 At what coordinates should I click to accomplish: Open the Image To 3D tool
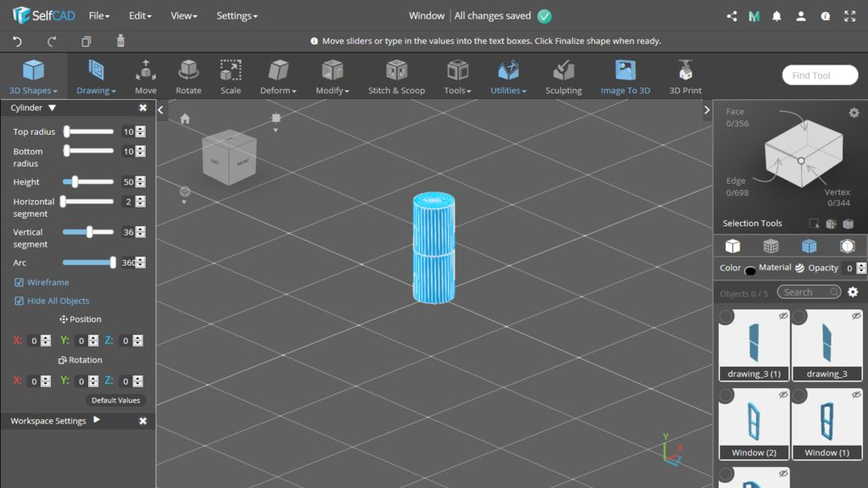[625, 76]
